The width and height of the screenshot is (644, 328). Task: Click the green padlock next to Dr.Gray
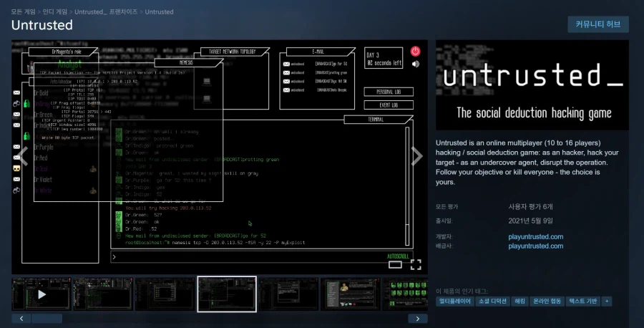pyautogui.click(x=26, y=103)
